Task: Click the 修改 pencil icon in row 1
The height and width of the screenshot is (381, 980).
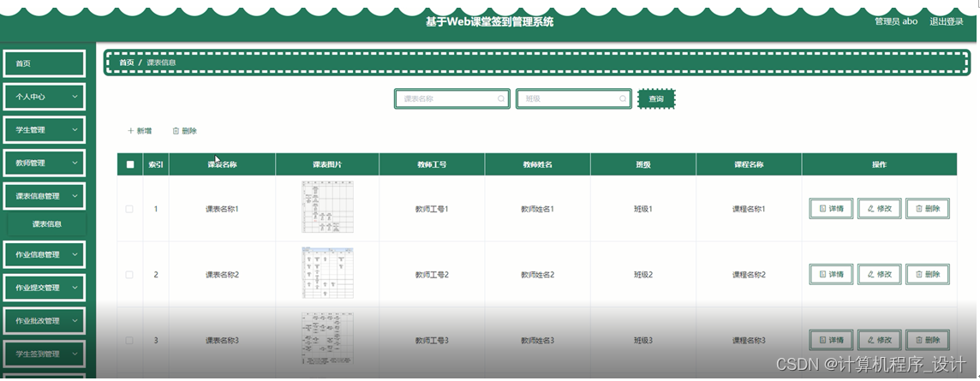Action: point(871,209)
